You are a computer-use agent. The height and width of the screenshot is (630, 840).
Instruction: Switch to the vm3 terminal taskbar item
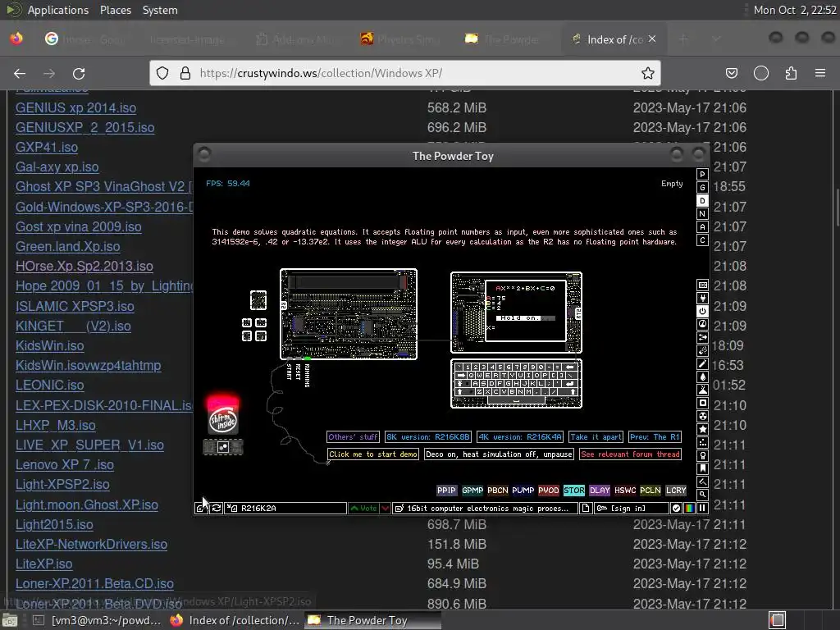tap(97, 620)
